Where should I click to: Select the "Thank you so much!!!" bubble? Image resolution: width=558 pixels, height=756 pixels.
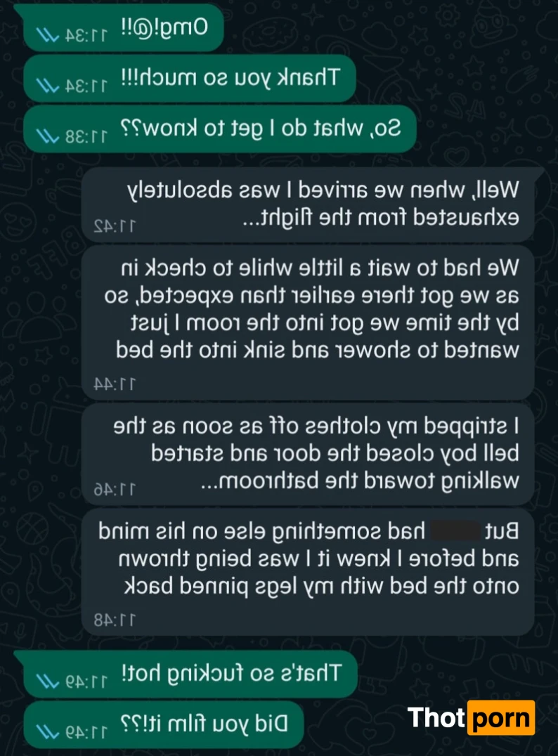pos(190,78)
